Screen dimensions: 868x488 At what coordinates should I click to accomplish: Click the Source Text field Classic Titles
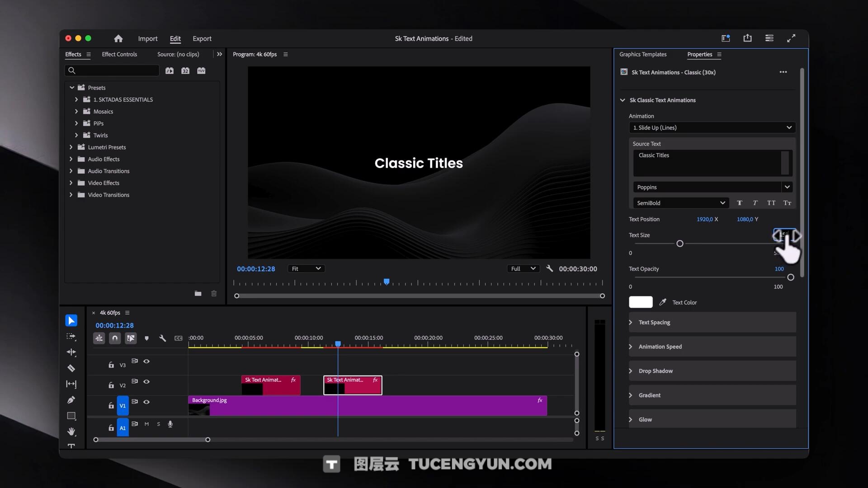point(707,163)
